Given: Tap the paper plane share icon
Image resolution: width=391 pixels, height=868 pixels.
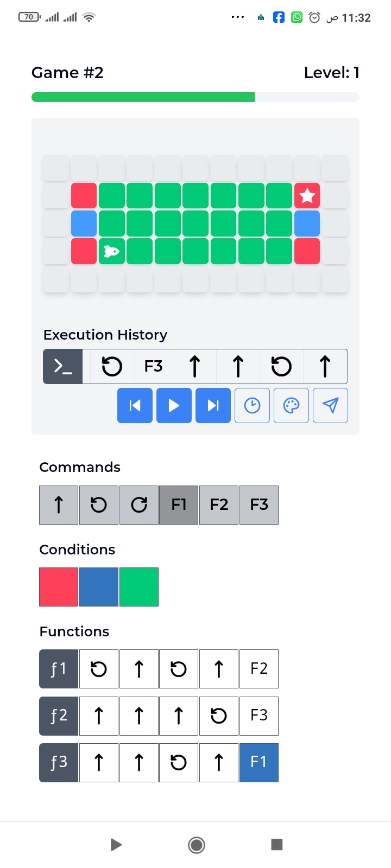Looking at the screenshot, I should [331, 405].
